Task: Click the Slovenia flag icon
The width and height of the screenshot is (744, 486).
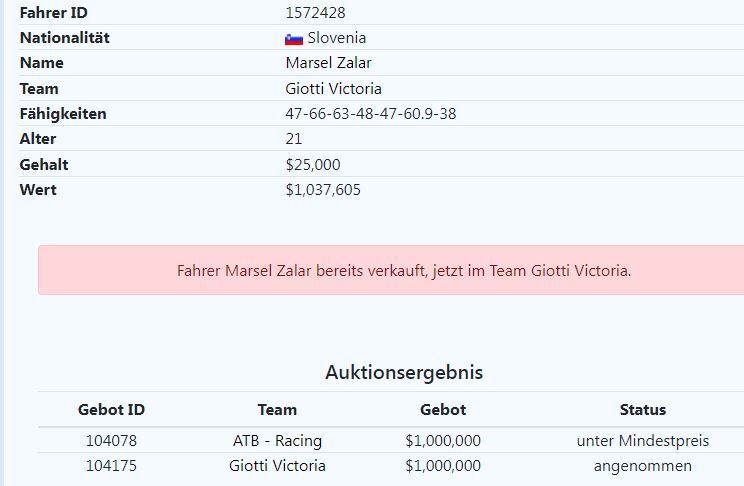Action: tap(294, 39)
